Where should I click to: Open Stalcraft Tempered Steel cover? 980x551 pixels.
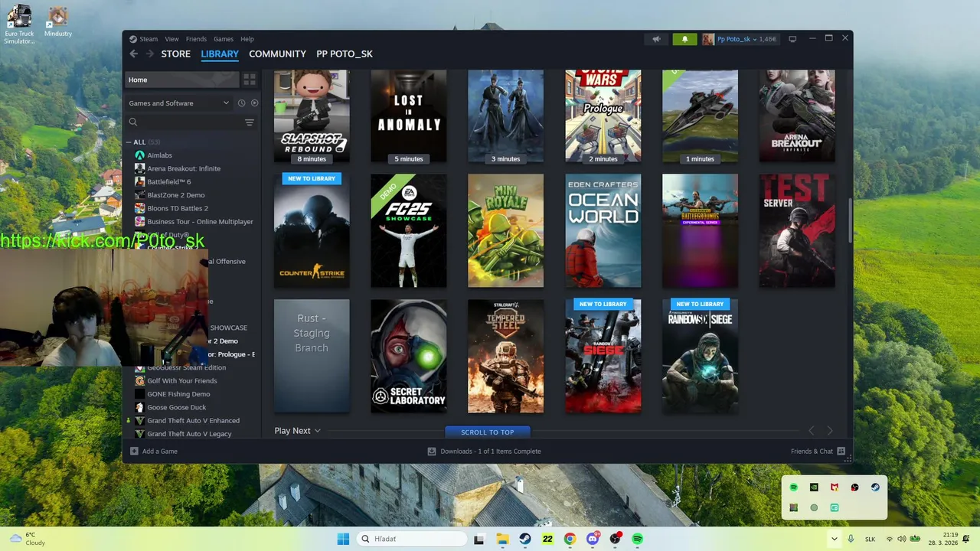(506, 356)
